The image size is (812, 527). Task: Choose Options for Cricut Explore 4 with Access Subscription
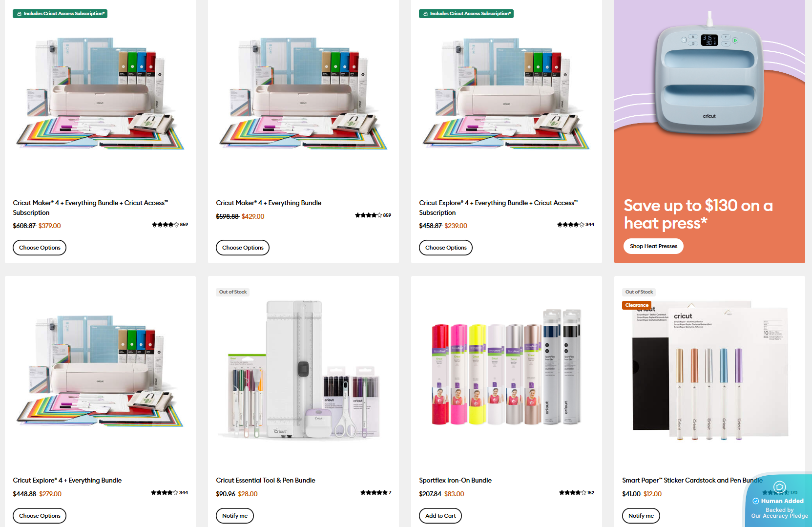point(446,248)
